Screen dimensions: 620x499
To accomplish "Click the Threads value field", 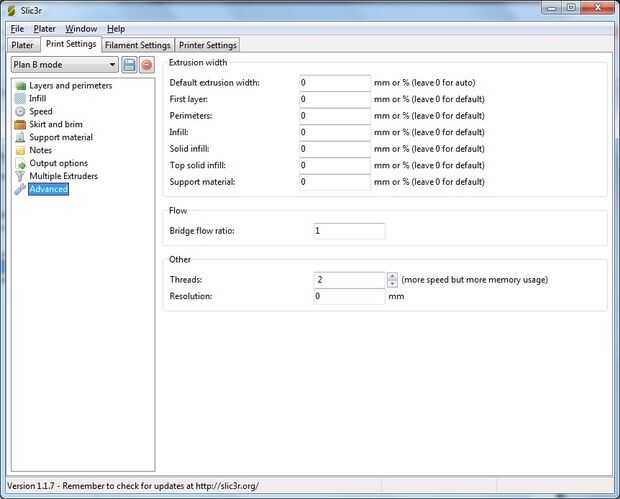I will [x=349, y=280].
